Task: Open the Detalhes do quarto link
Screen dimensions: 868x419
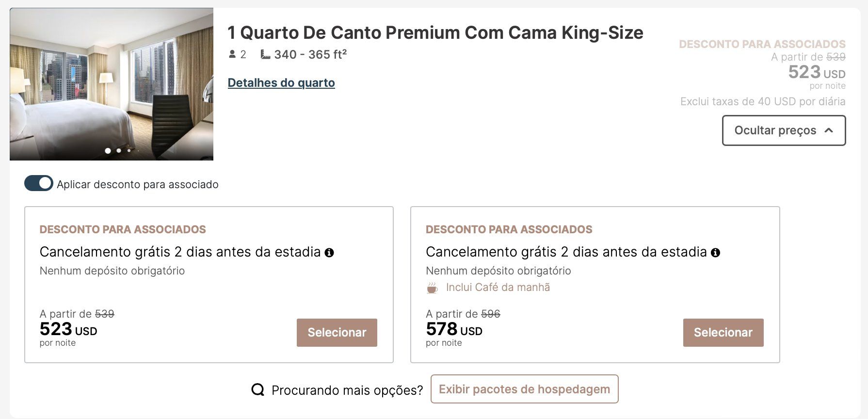Action: (281, 83)
